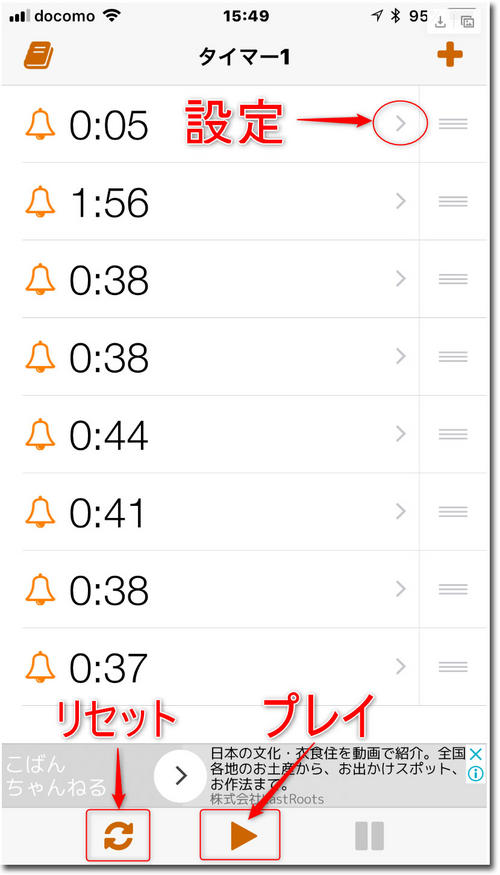Open settings chevron for 0:41 timer

(x=400, y=511)
